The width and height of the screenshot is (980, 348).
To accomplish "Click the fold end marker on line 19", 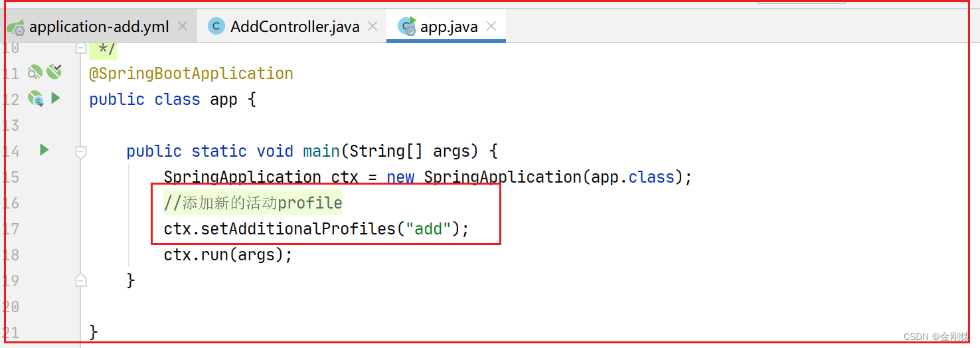I will point(81,280).
